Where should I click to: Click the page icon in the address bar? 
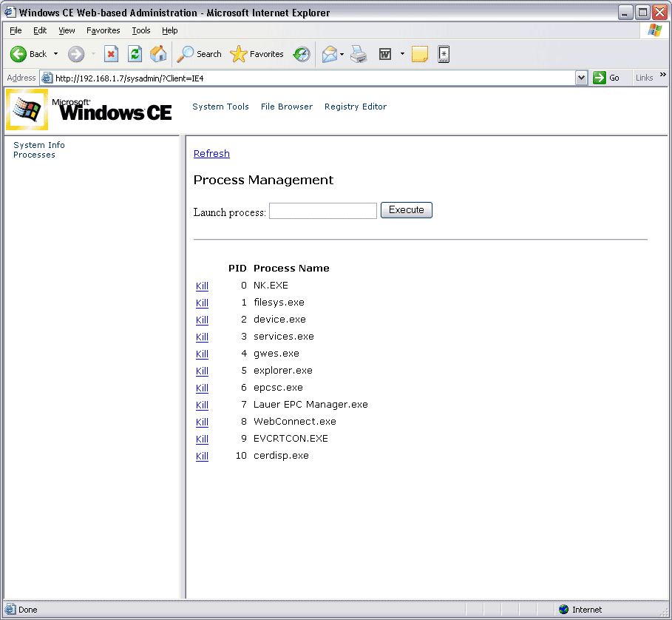point(47,78)
